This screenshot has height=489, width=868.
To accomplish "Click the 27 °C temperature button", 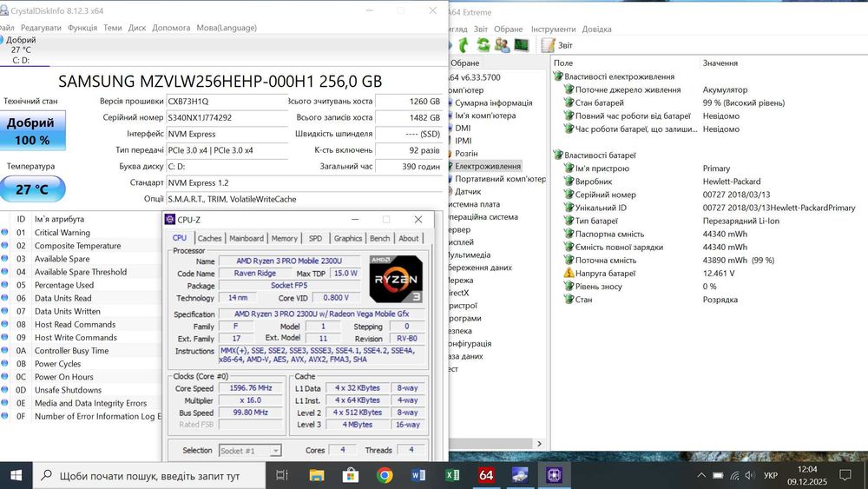I will click(32, 189).
